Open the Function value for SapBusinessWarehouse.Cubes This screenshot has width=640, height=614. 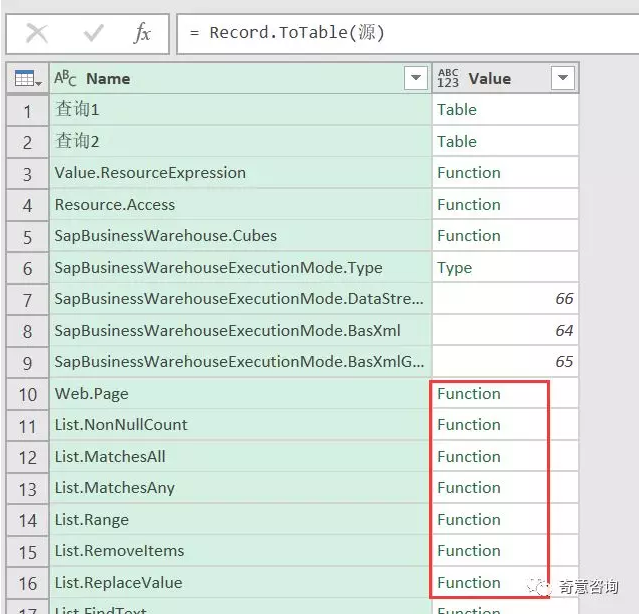click(x=469, y=236)
